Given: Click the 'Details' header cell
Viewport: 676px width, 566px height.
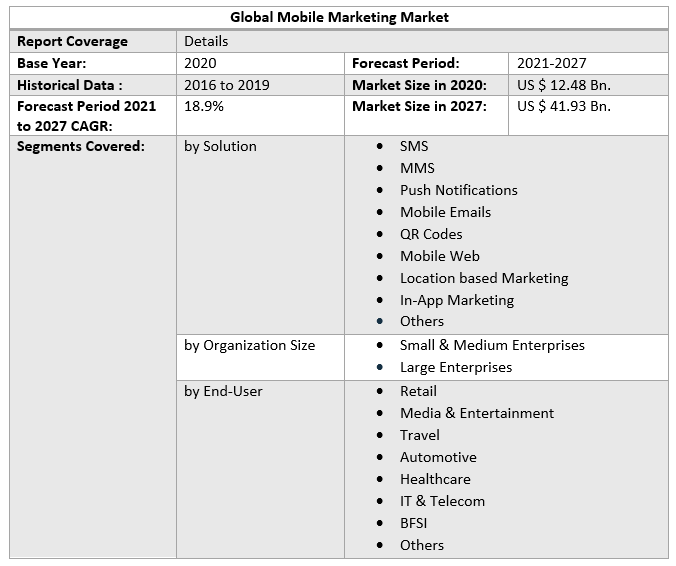Looking at the screenshot, I should pyautogui.click(x=206, y=41).
